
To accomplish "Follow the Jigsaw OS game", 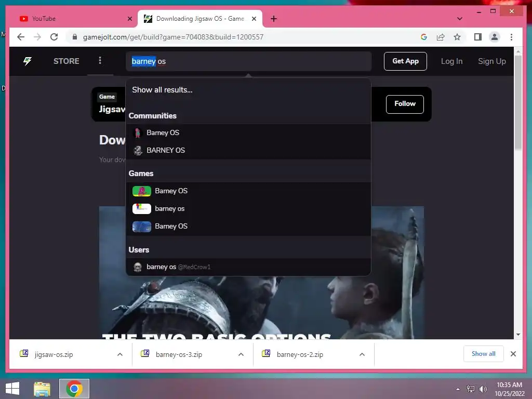I will pyautogui.click(x=405, y=104).
